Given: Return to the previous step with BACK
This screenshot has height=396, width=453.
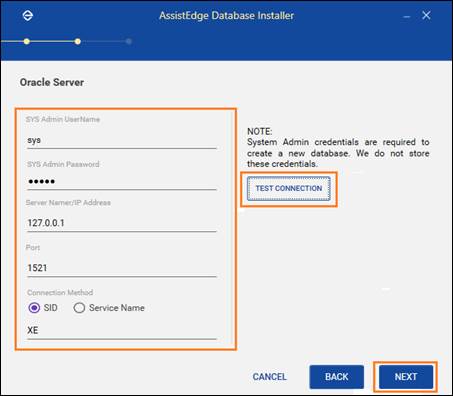Looking at the screenshot, I should [x=336, y=377].
